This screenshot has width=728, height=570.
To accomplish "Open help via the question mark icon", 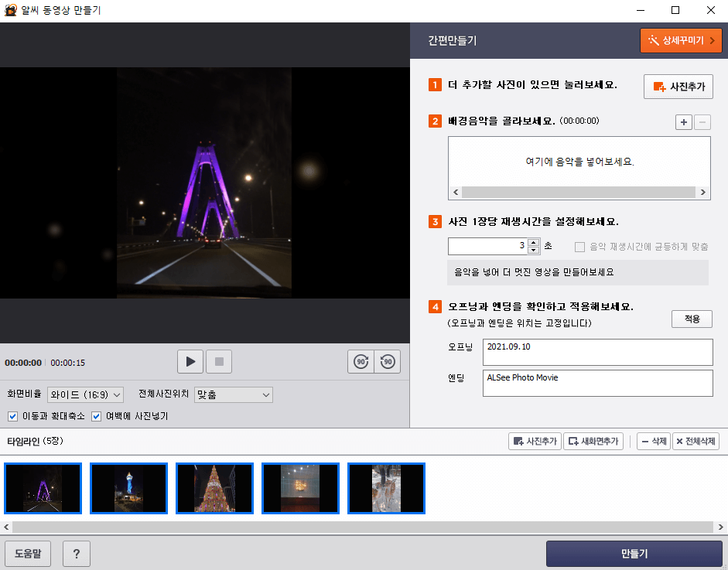I will [76, 554].
